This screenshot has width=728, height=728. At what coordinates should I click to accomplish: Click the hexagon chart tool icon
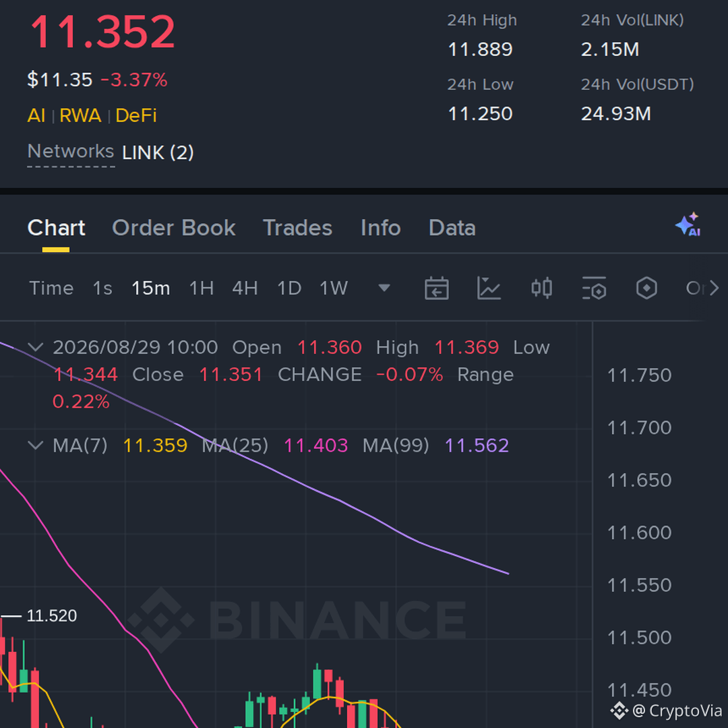[x=646, y=288]
